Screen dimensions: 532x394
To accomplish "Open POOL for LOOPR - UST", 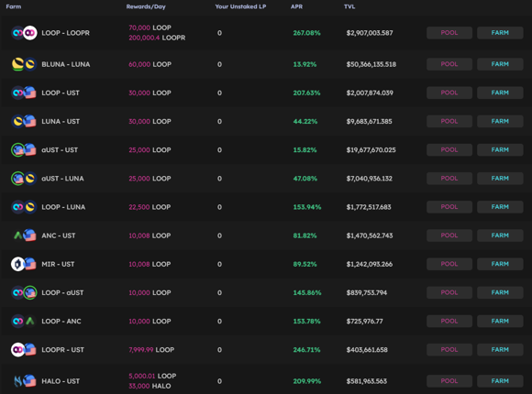I will 449,350.
